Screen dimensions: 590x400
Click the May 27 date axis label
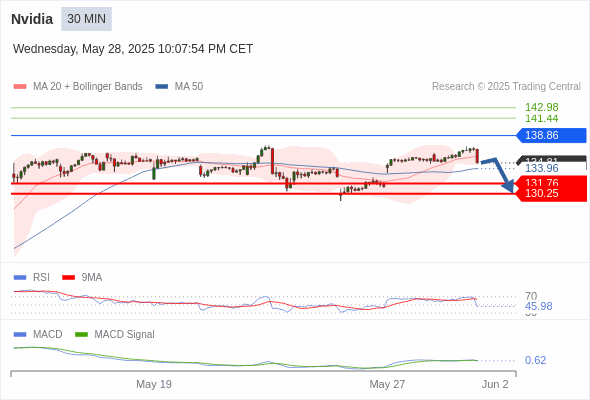click(x=387, y=384)
